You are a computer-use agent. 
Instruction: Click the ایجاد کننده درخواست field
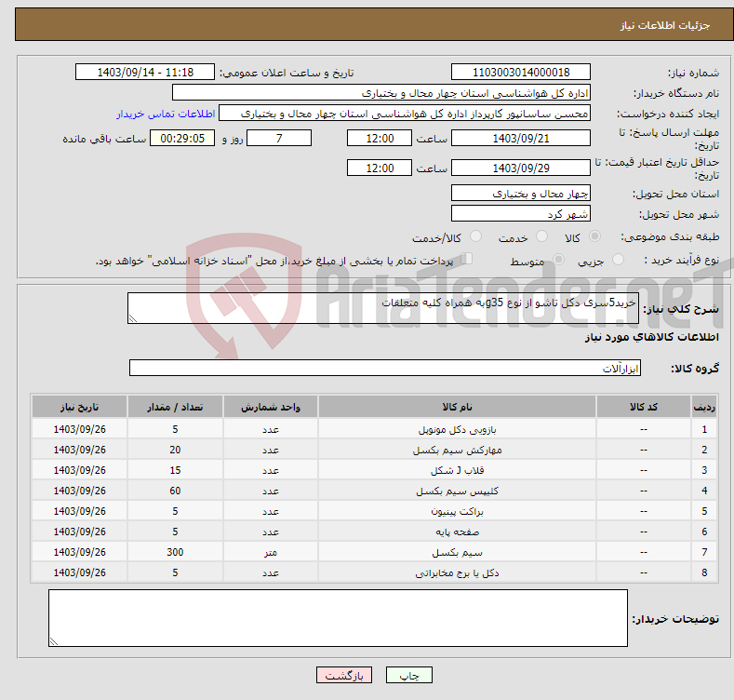click(405, 114)
